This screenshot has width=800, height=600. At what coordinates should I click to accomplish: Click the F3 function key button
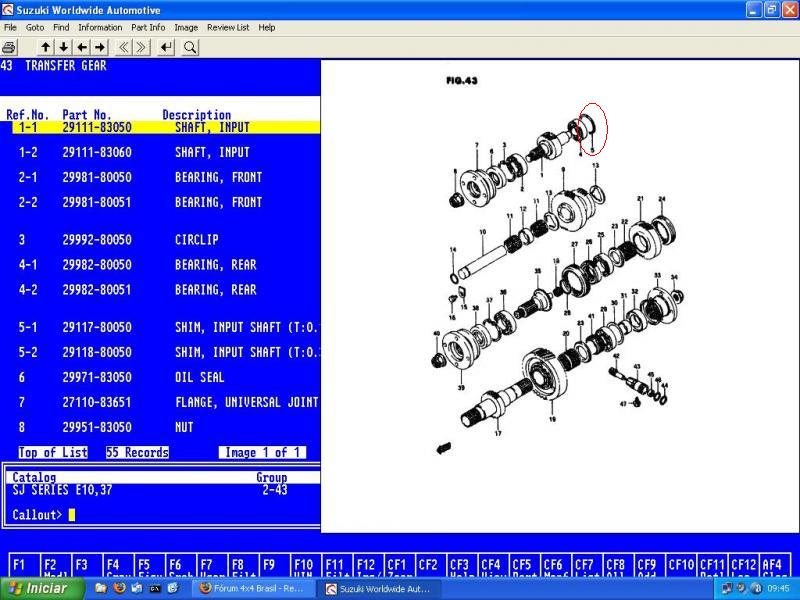(86, 565)
